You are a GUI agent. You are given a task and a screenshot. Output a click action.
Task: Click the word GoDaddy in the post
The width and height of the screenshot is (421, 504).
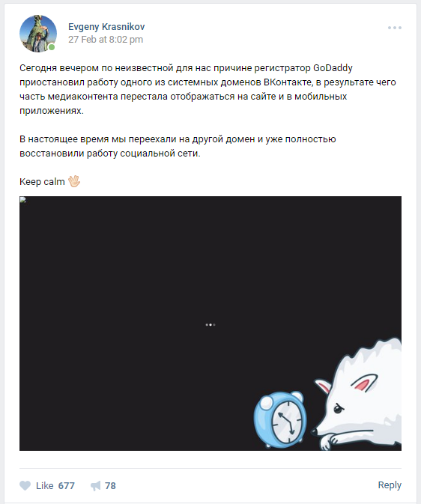click(x=333, y=68)
